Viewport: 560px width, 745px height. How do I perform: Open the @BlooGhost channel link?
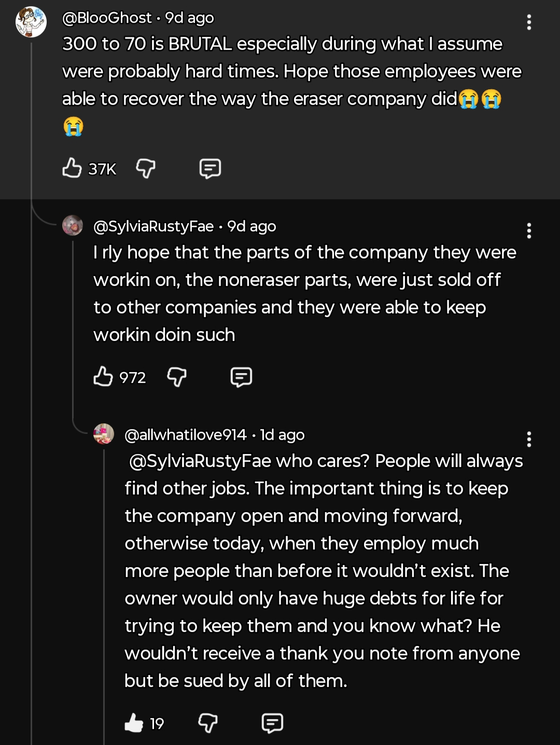(x=107, y=18)
